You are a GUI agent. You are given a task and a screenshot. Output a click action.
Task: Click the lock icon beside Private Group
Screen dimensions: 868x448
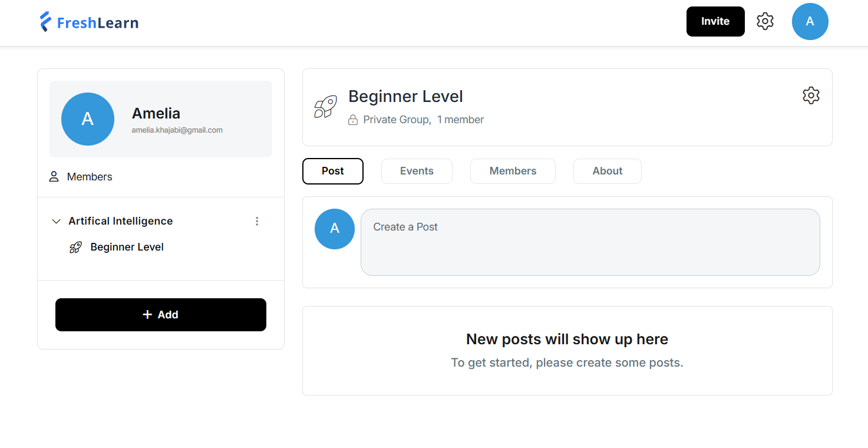[x=352, y=119]
